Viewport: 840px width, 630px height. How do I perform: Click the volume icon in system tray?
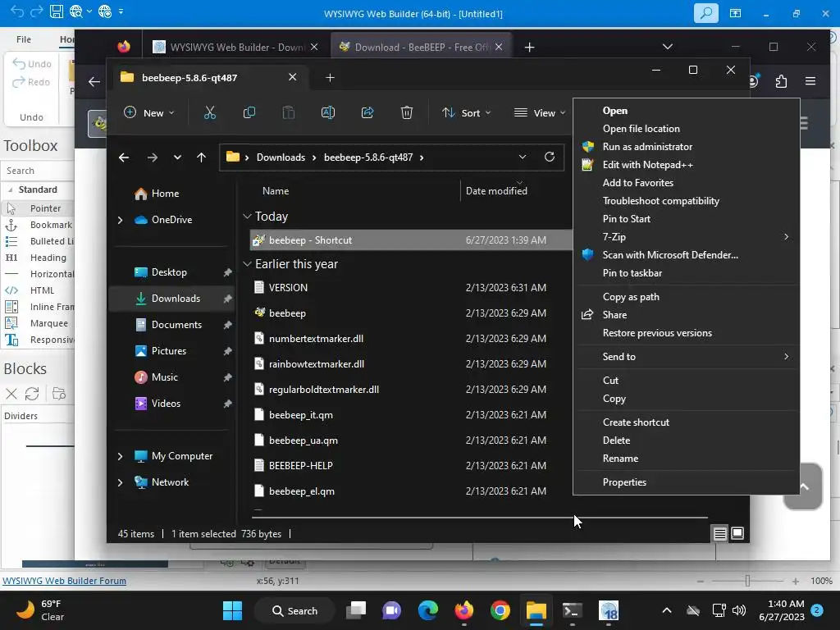739,610
